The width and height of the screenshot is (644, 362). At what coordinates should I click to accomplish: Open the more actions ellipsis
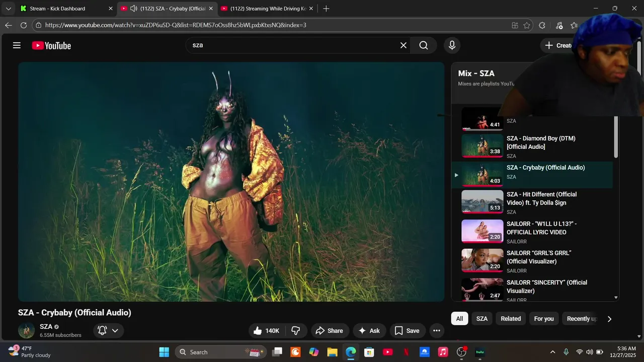pos(436,330)
